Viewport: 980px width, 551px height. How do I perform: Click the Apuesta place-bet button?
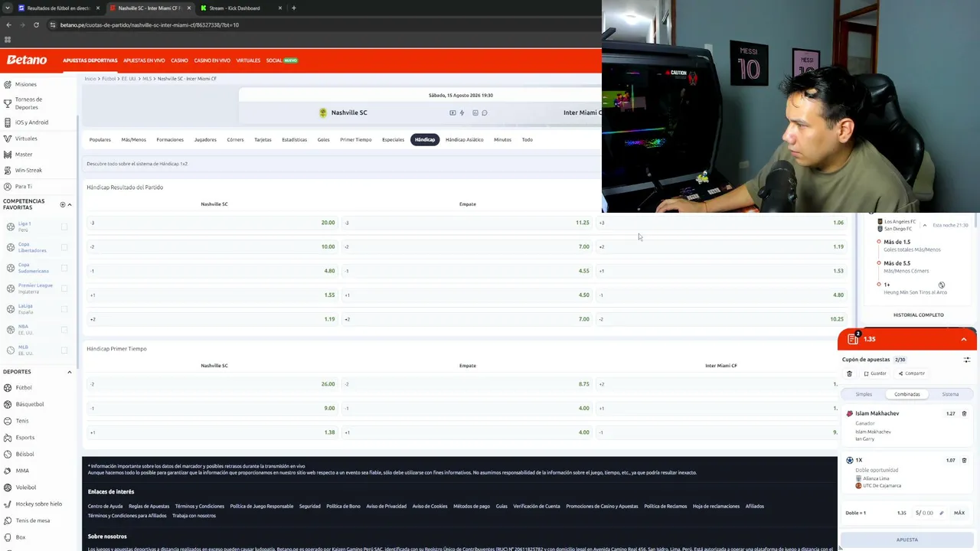[907, 540]
